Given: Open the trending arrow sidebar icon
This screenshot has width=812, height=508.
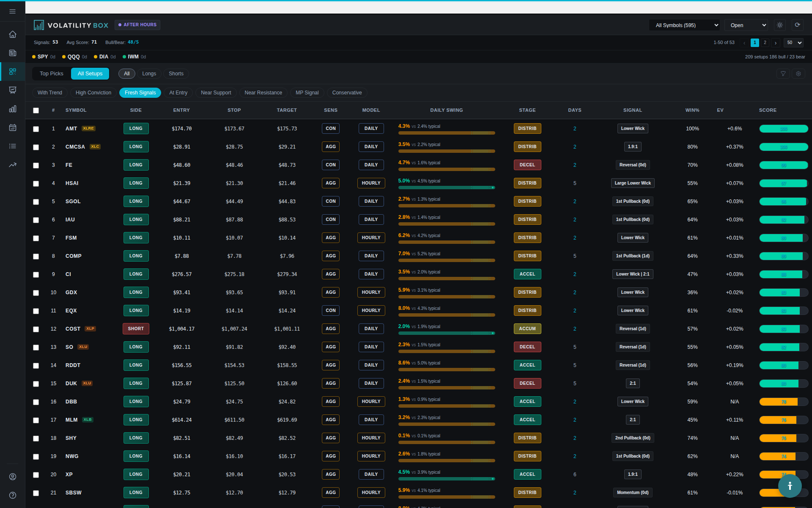Looking at the screenshot, I should click(13, 165).
